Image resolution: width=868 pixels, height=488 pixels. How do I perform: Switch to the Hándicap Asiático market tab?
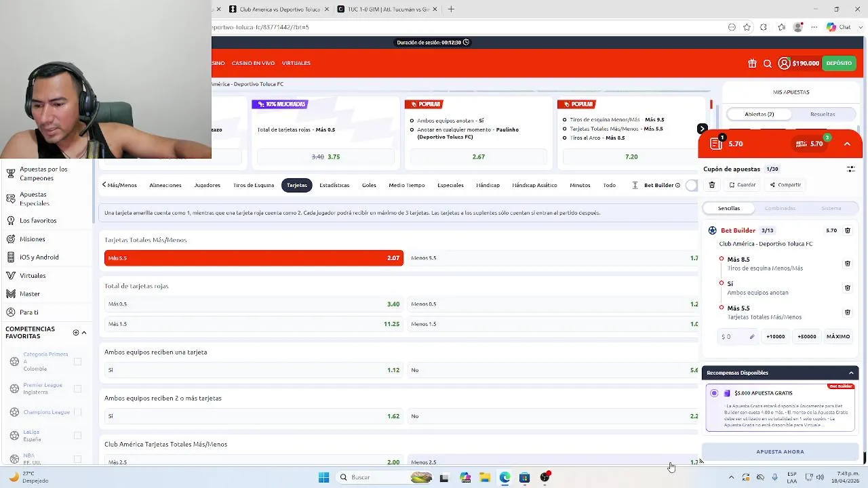pos(534,185)
